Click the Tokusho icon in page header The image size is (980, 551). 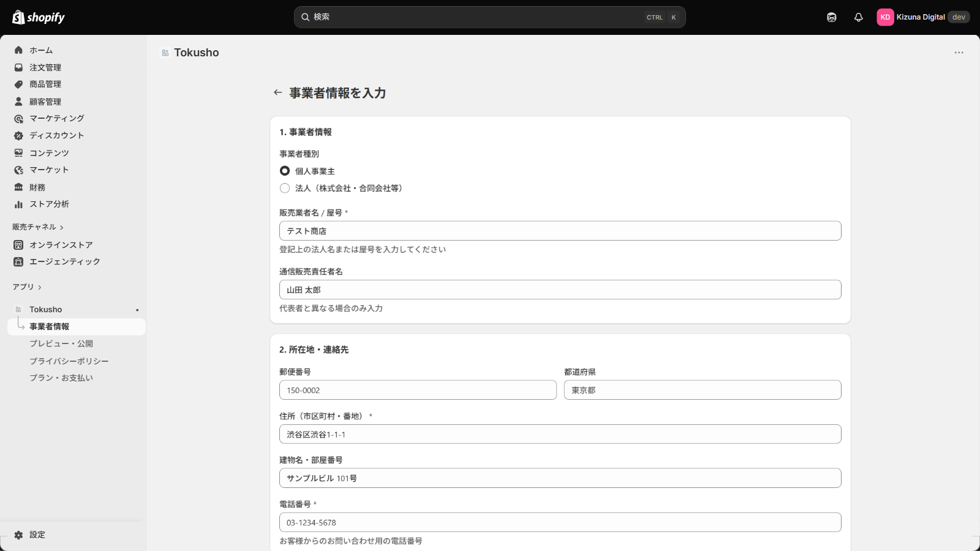click(x=165, y=53)
